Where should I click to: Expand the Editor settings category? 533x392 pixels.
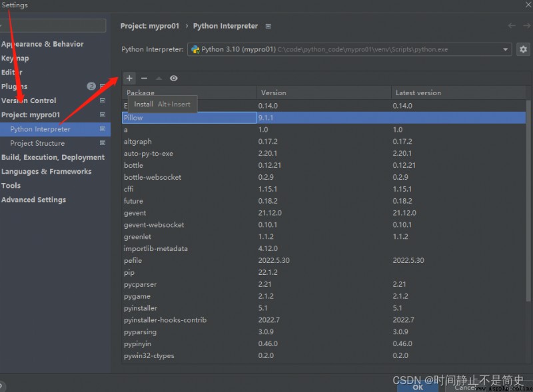pos(12,73)
